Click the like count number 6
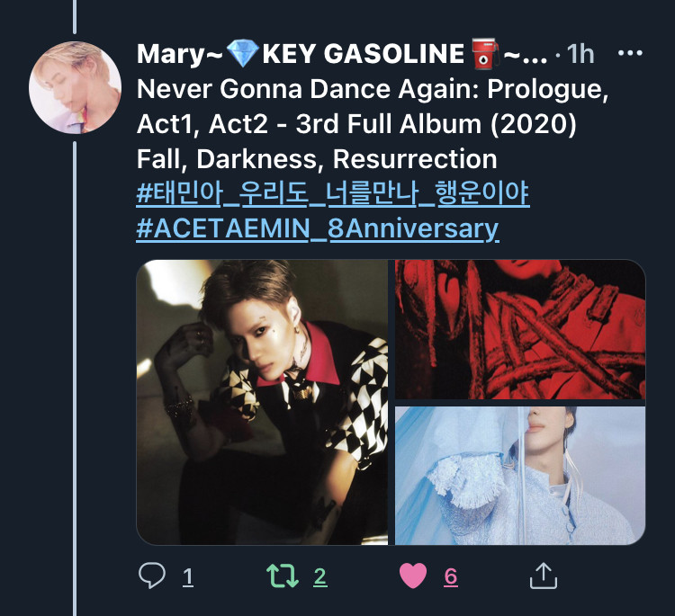The image size is (675, 616). tap(451, 576)
